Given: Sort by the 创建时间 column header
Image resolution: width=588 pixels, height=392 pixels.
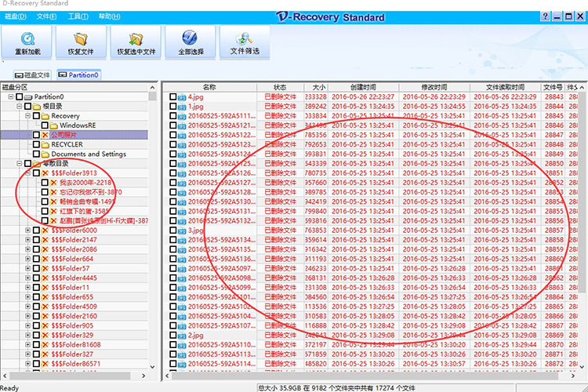Looking at the screenshot, I should tap(363, 87).
